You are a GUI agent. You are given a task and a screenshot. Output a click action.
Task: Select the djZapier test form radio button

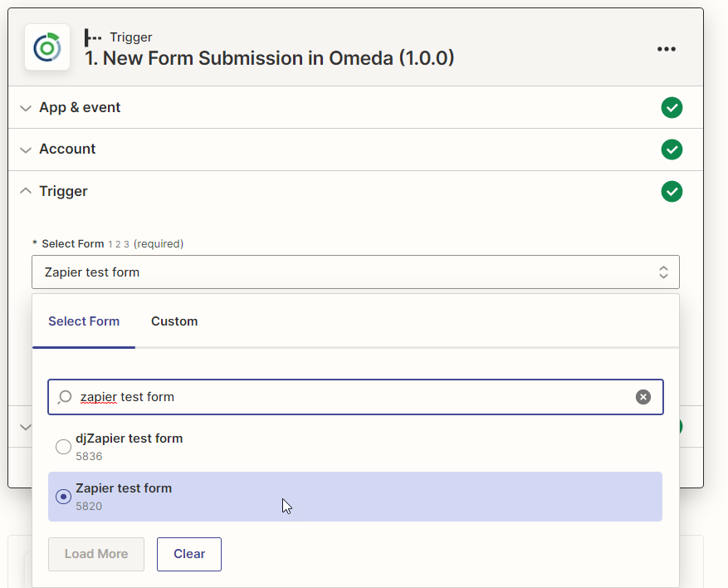[x=63, y=447]
